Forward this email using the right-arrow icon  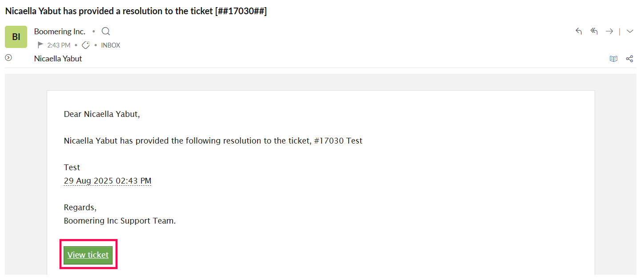coord(609,31)
